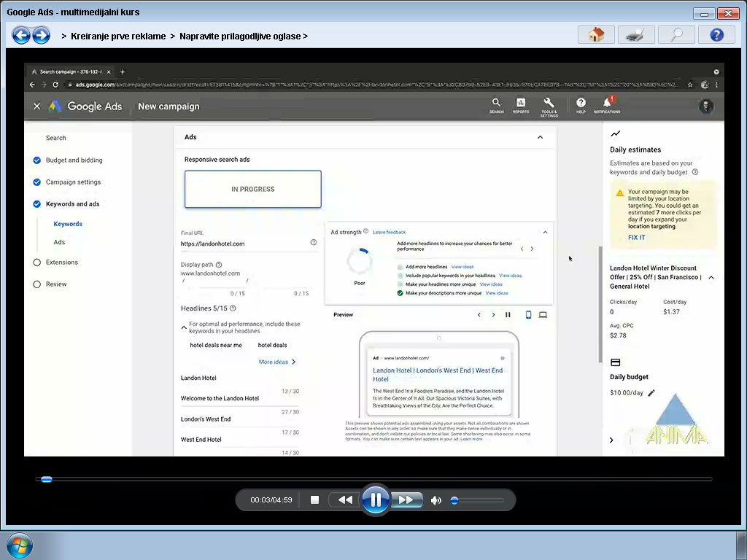747x560 pixels.
Task: Select the 'Kreiranje prve reklame' breadcrumb
Action: pyautogui.click(x=118, y=36)
